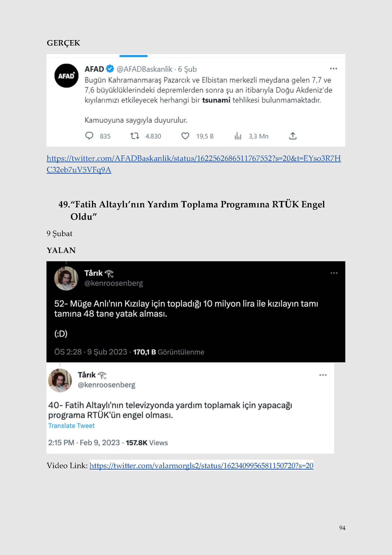Click the share upload icon on AFAD tweet

pos(293,136)
